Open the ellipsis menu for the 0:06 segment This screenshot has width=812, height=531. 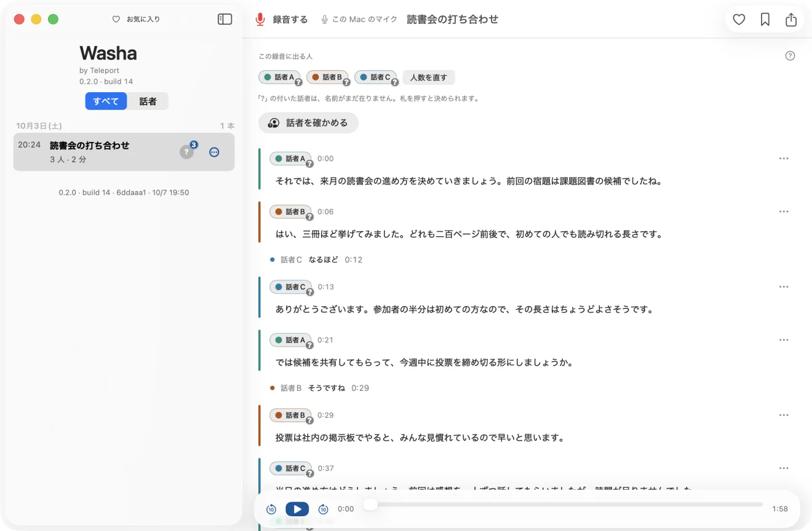784,211
